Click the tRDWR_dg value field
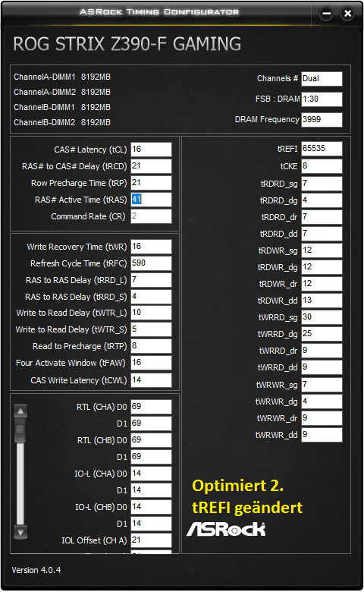 pyautogui.click(x=322, y=267)
